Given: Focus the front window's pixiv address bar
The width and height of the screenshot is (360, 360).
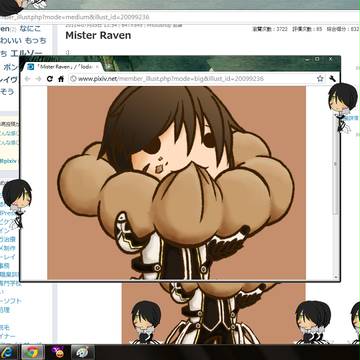Looking at the screenshot, I should pos(197,79).
